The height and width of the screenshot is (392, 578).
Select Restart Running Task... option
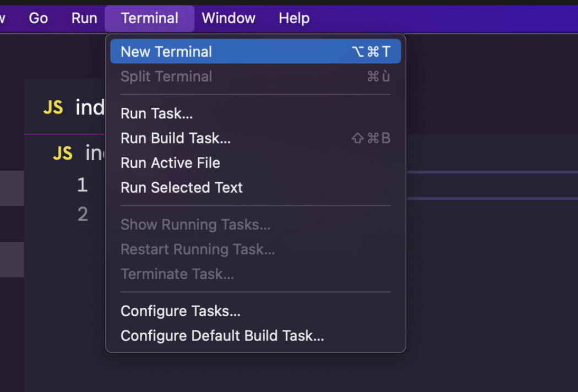click(x=198, y=249)
